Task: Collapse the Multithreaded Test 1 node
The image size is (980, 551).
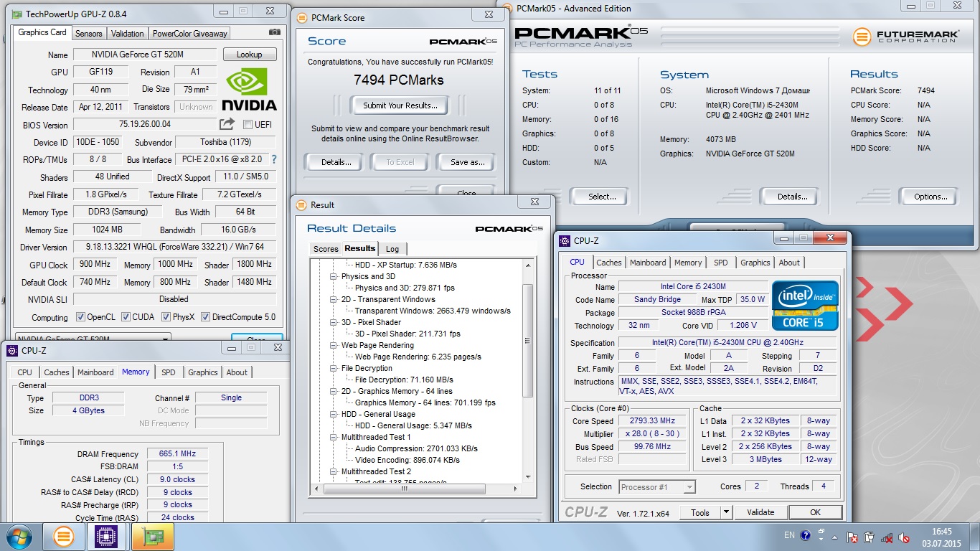Action: pos(333,437)
